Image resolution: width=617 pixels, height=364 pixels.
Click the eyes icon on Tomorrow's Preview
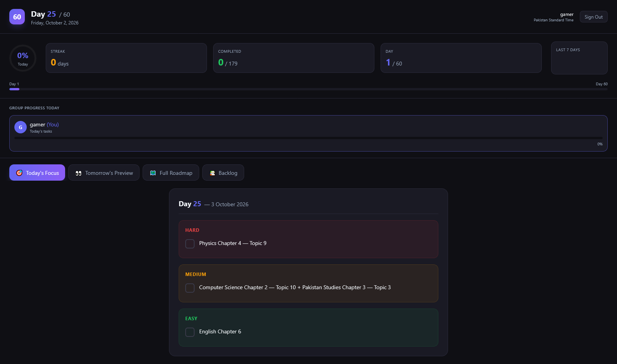coord(78,173)
